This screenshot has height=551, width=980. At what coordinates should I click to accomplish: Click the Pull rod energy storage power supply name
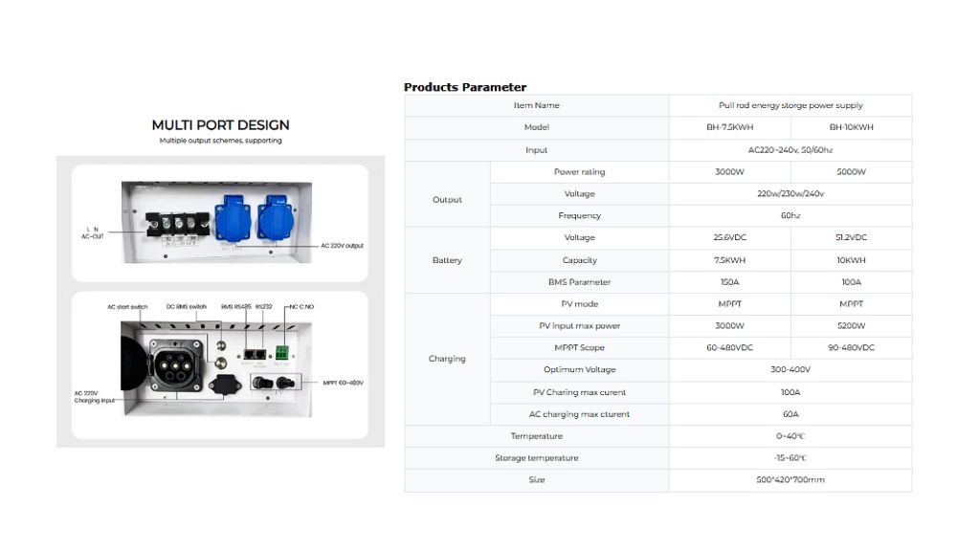[x=791, y=105]
